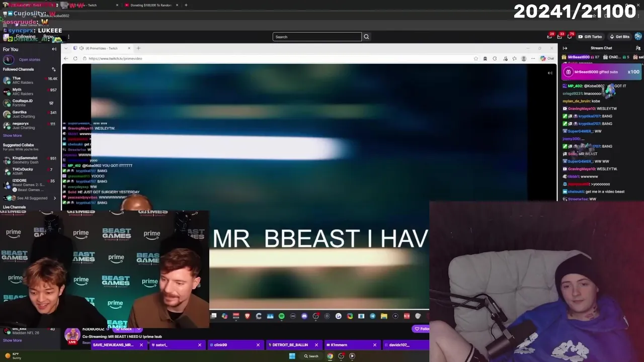Open THCxDucky ASMR channel
This screenshot has height=362, width=644.
pyautogui.click(x=30, y=171)
